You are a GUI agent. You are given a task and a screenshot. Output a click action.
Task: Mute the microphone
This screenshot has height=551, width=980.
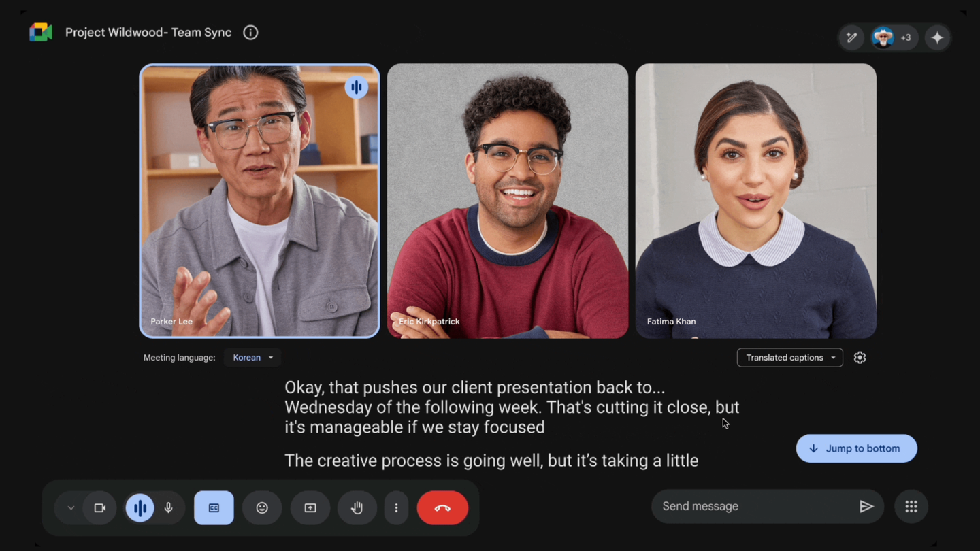click(168, 507)
